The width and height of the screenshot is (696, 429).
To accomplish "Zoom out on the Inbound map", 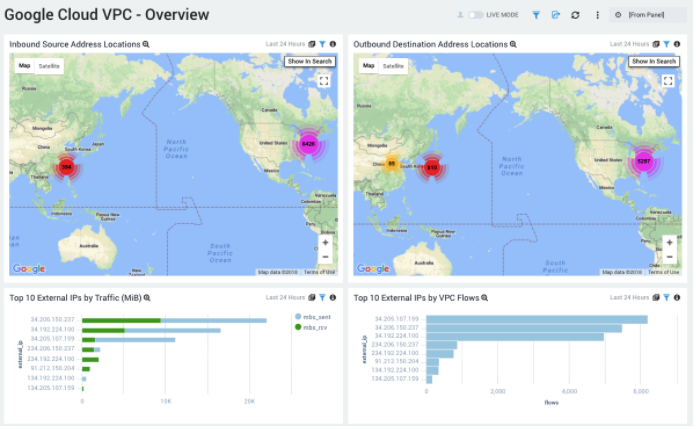I will 325,257.
